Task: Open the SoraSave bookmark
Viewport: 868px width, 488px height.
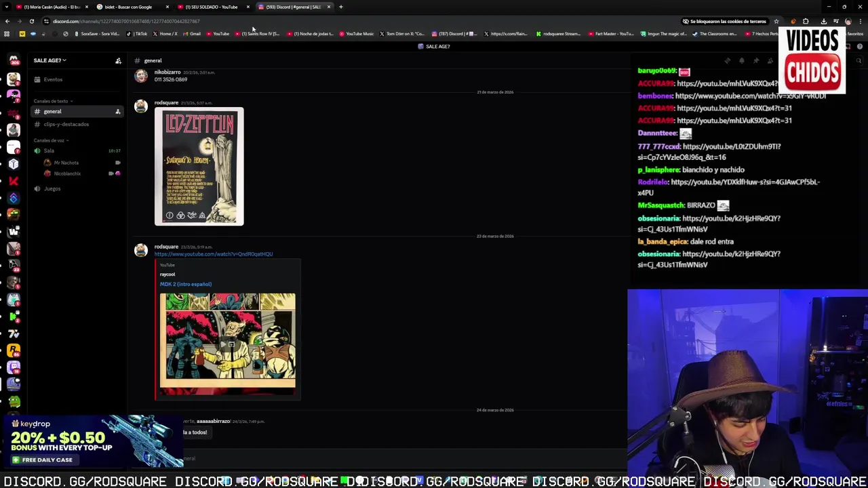Action: (x=98, y=33)
